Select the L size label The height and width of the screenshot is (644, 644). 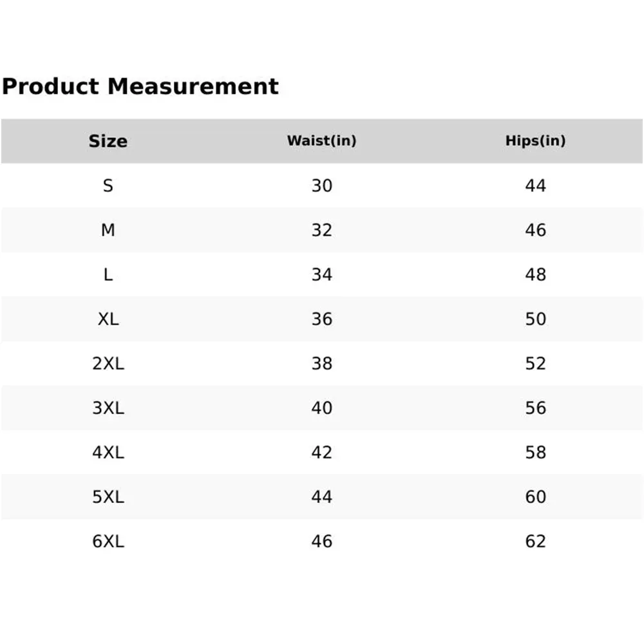click(x=108, y=275)
